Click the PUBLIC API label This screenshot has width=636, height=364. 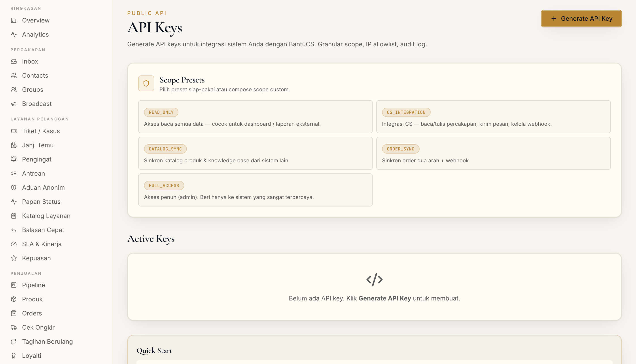(x=147, y=13)
